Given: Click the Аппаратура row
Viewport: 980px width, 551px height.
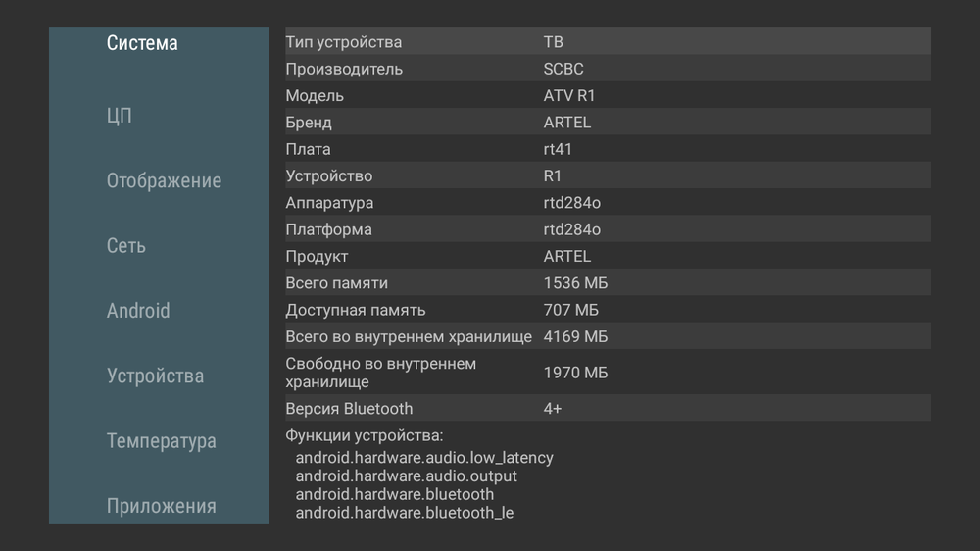Looking at the screenshot, I should click(608, 203).
